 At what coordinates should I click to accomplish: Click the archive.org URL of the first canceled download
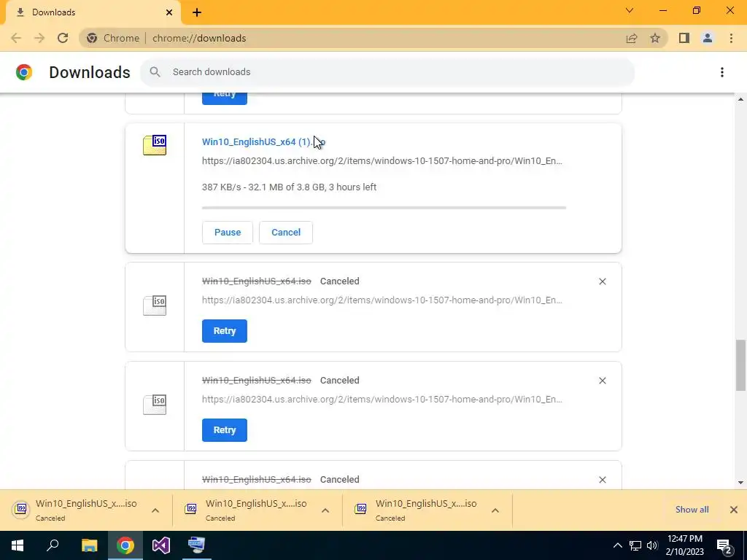point(382,300)
